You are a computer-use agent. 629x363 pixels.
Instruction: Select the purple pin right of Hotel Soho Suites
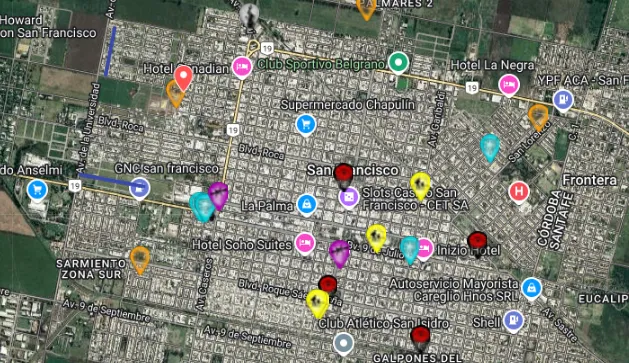[339, 253]
